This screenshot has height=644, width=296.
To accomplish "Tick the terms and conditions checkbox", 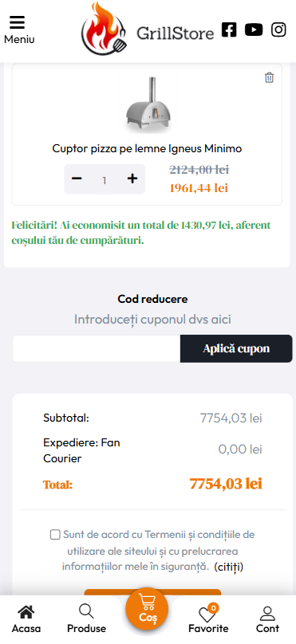I will (55, 535).
